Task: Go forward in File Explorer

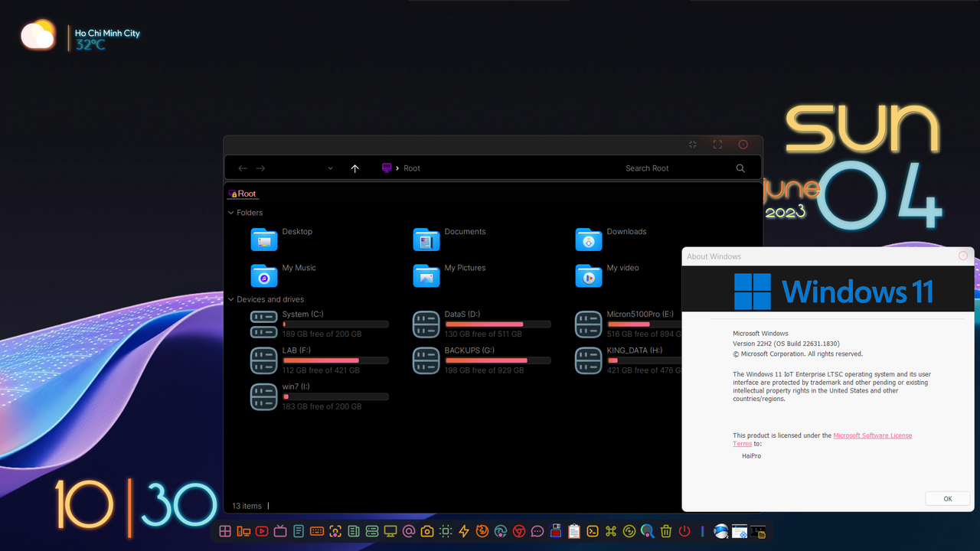Action: 260,168
